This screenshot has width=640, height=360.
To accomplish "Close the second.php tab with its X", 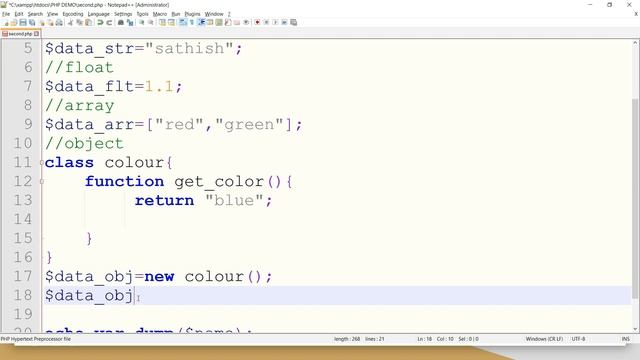I will tap(36, 34).
